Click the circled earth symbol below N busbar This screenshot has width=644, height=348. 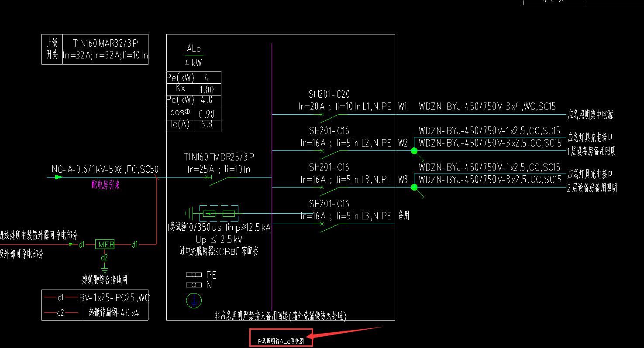click(x=194, y=300)
